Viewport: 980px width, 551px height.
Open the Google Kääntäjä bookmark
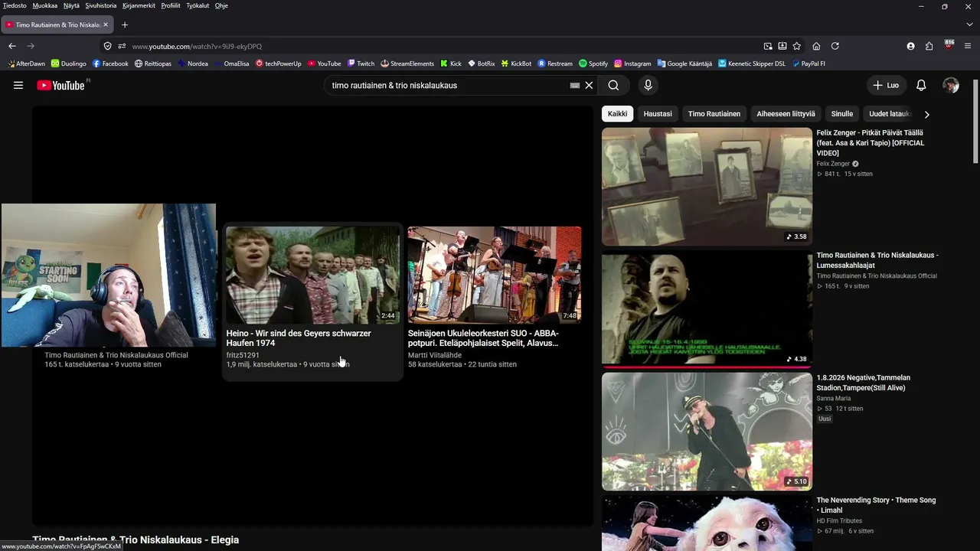[684, 64]
